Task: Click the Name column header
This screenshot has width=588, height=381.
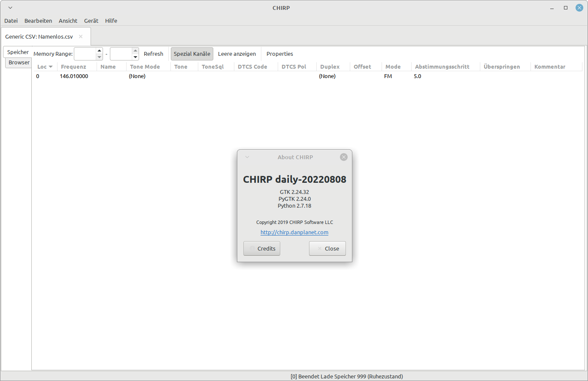Action: (112, 67)
